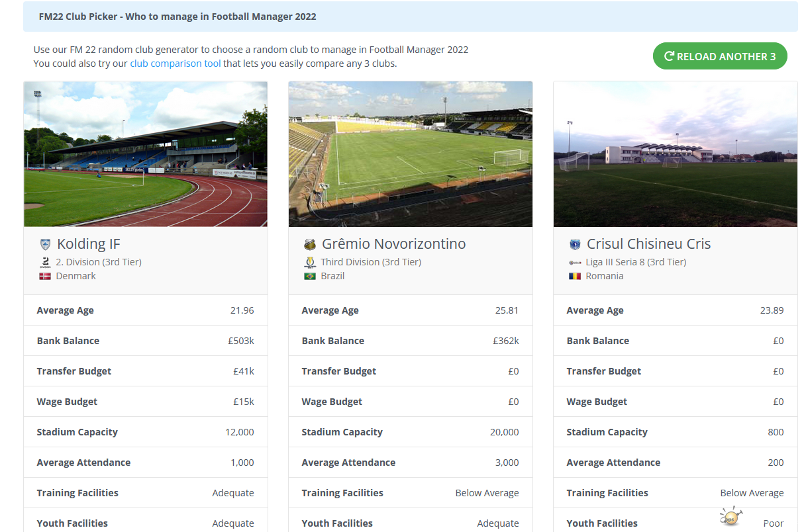This screenshot has width=806, height=532.
Task: Click the Denmark flag icon
Action: (x=45, y=276)
